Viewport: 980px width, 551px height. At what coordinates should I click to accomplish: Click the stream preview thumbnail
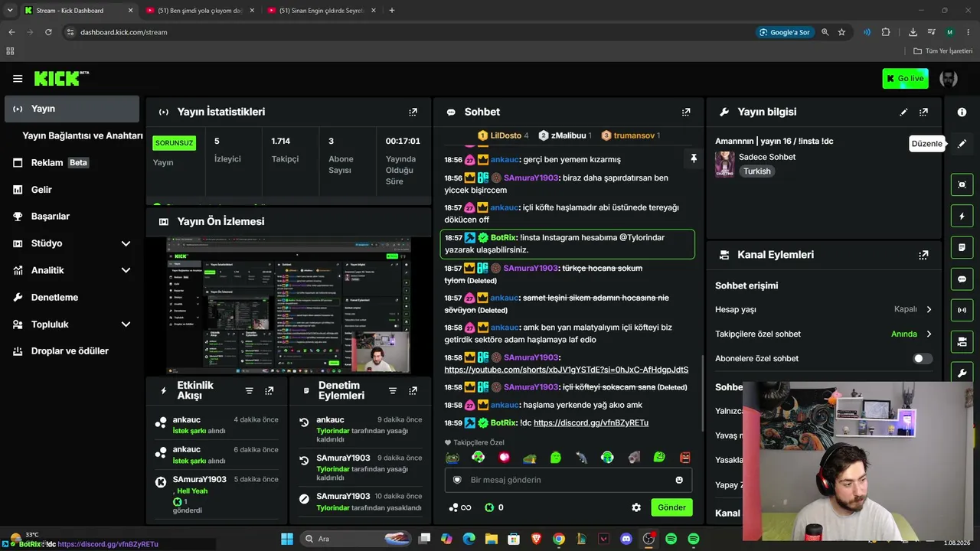(288, 305)
